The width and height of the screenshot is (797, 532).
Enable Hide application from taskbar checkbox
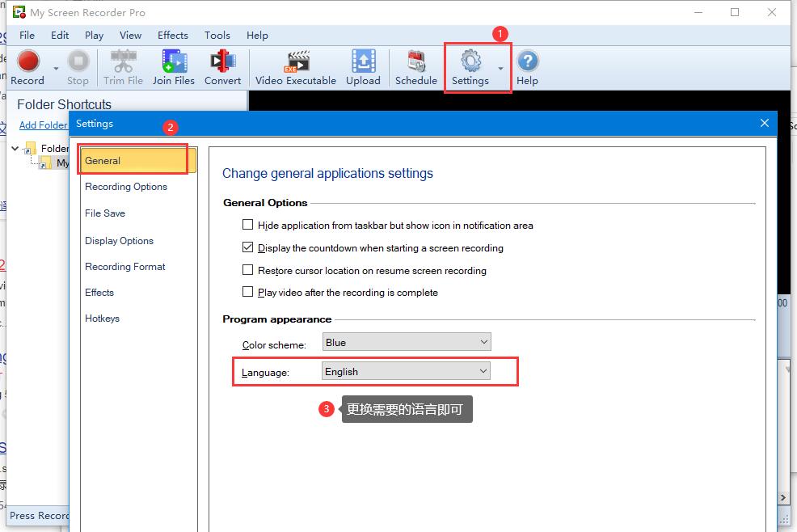click(x=247, y=225)
